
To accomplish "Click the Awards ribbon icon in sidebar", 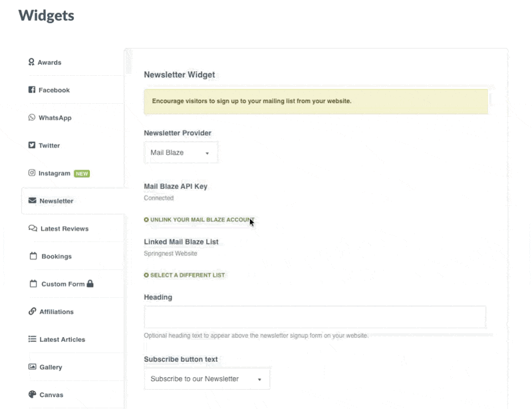I will tap(31, 63).
